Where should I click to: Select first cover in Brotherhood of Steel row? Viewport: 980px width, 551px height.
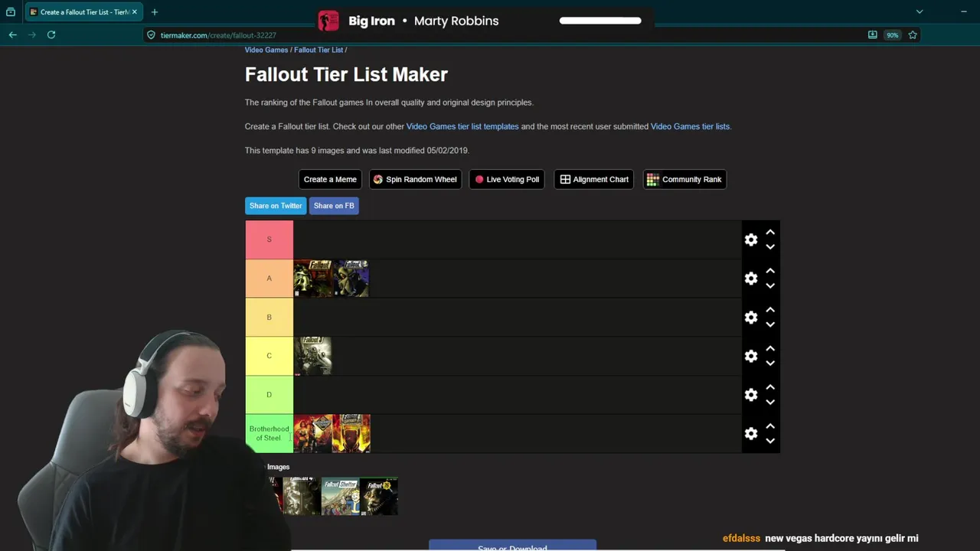click(x=313, y=434)
